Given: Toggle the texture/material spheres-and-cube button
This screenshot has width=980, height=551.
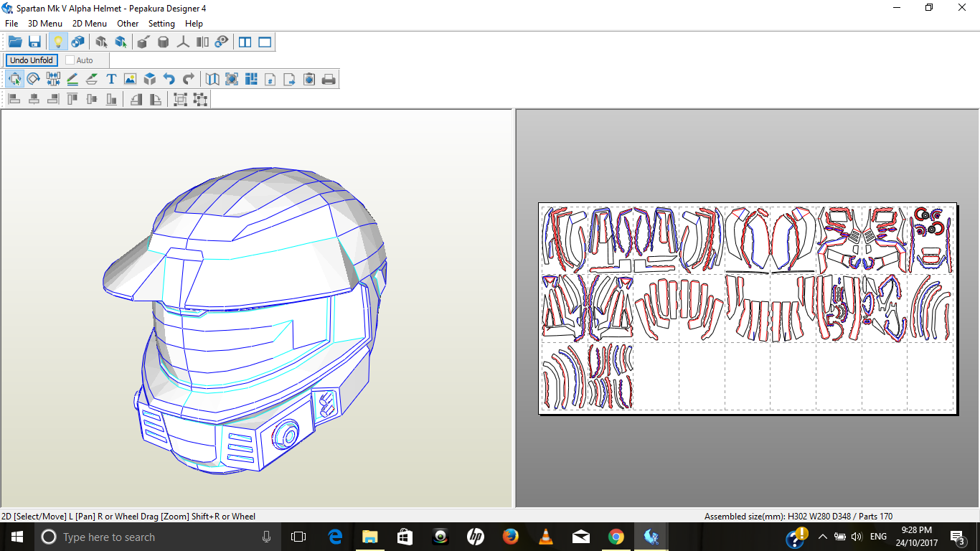Looking at the screenshot, I should (x=77, y=42).
